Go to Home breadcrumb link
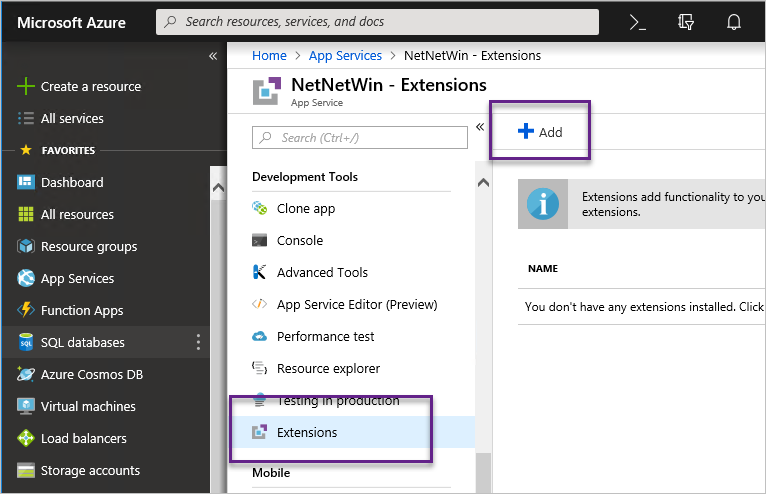The width and height of the screenshot is (766, 494). point(269,56)
